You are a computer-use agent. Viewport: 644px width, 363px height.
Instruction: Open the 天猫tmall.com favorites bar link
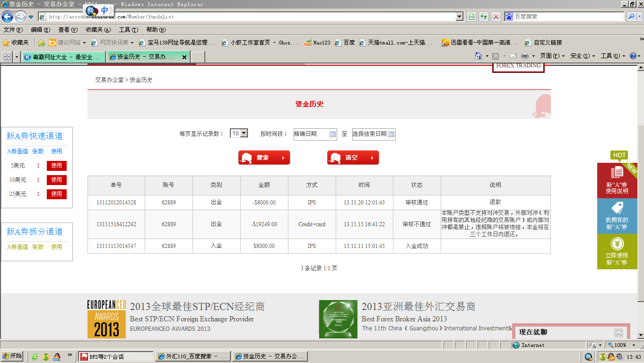(x=396, y=43)
